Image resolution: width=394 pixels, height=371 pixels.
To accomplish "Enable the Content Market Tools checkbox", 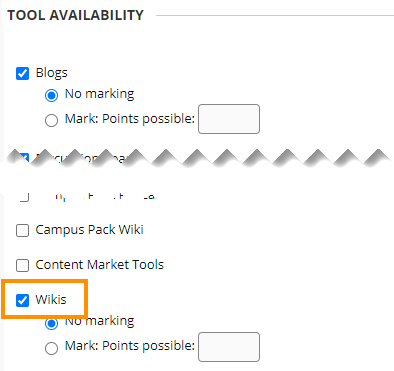I will (x=22, y=265).
